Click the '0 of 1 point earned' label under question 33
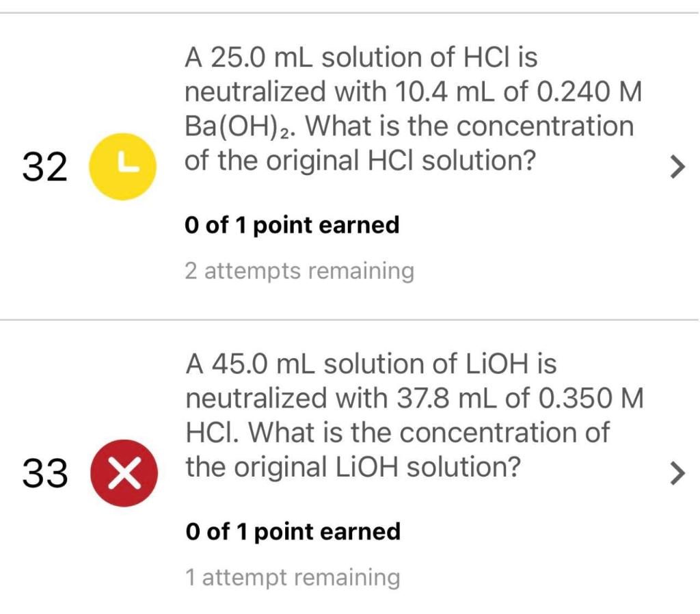The height and width of the screenshot is (614, 700). (293, 531)
